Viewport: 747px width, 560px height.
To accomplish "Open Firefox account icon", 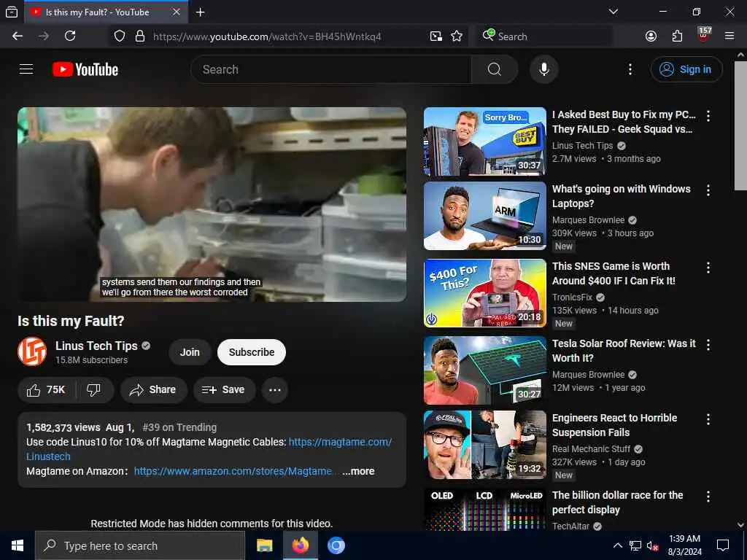I will (x=651, y=36).
